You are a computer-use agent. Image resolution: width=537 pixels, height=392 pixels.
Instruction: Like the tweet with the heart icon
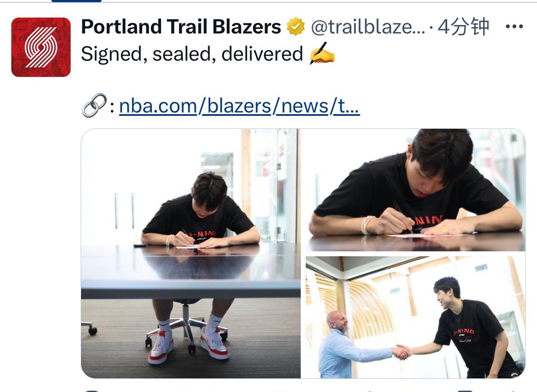point(279,390)
